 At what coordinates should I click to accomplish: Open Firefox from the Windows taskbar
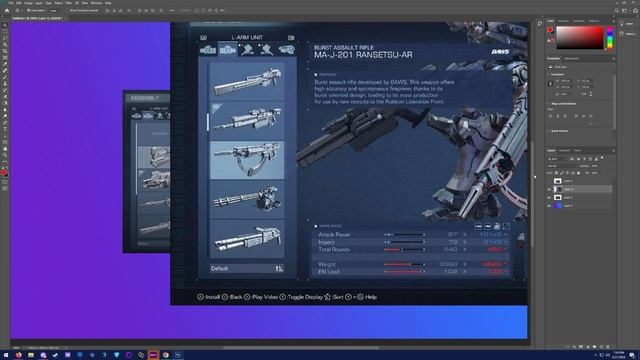click(18, 355)
